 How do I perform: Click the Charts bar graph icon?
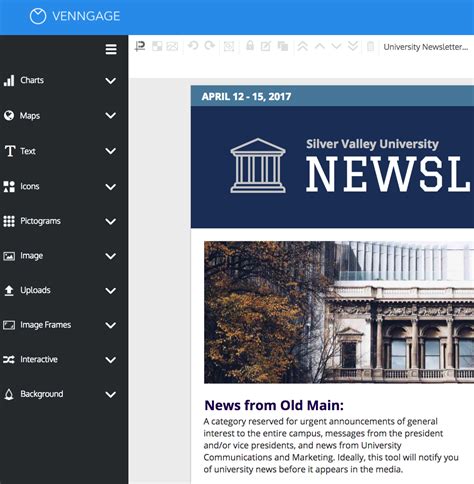pyautogui.click(x=9, y=80)
